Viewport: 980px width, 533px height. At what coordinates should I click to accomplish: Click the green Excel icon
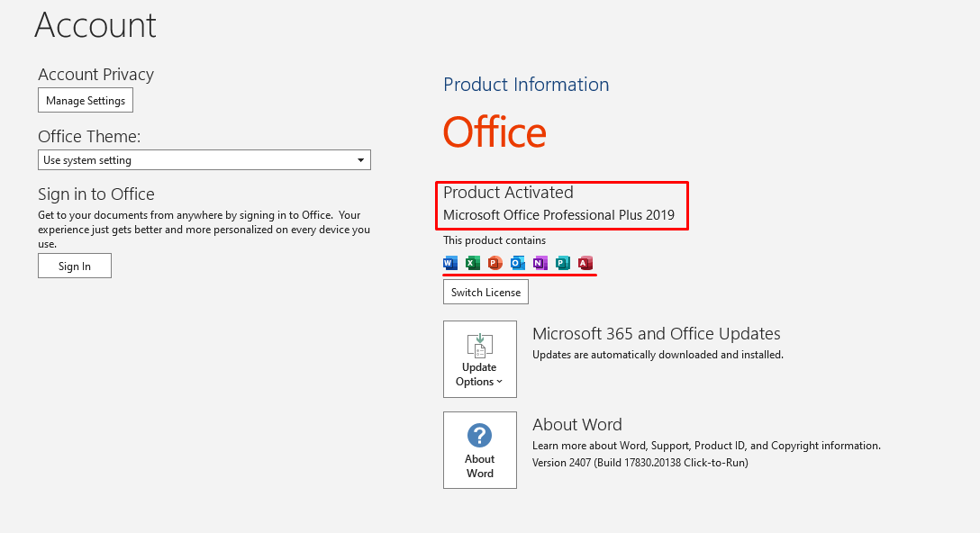point(473,263)
